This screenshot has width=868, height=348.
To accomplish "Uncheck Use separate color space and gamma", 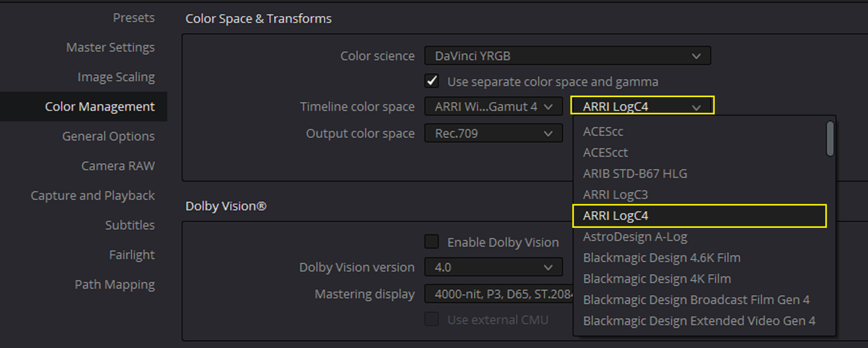I will pos(431,81).
